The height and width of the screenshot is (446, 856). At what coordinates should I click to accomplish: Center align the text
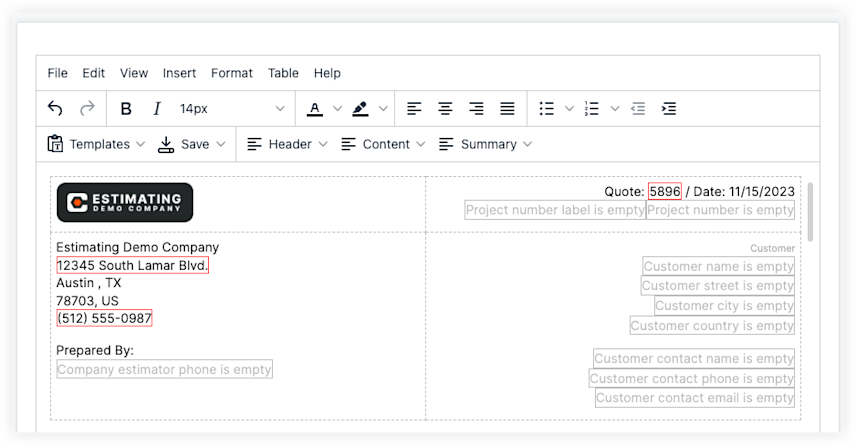445,109
